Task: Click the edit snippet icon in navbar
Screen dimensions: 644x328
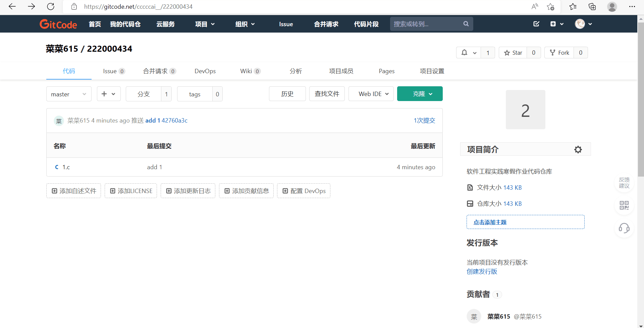Action: click(536, 24)
